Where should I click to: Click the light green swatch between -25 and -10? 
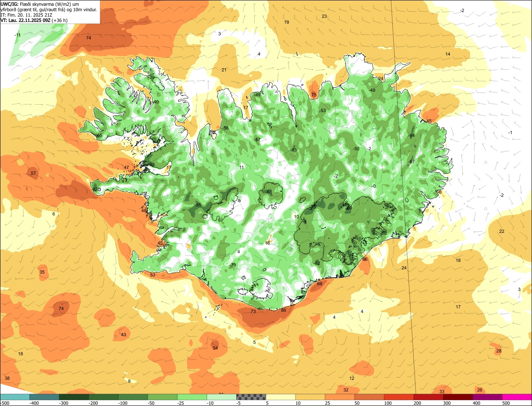pyautogui.click(x=192, y=397)
